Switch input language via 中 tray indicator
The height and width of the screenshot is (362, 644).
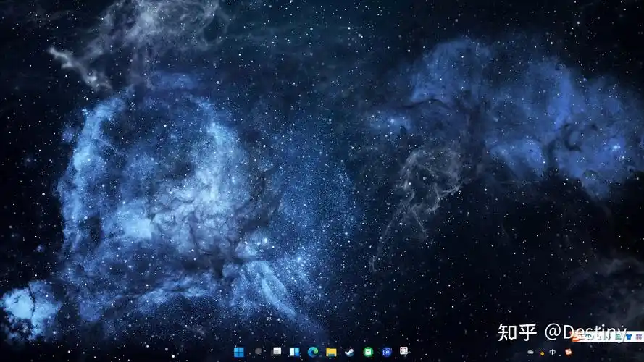553,352
